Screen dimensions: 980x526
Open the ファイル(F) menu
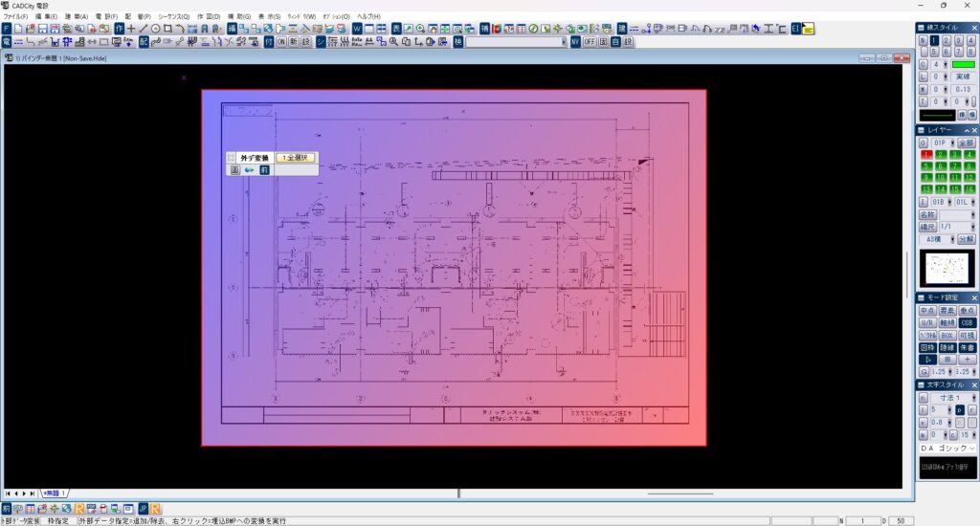coord(16,16)
